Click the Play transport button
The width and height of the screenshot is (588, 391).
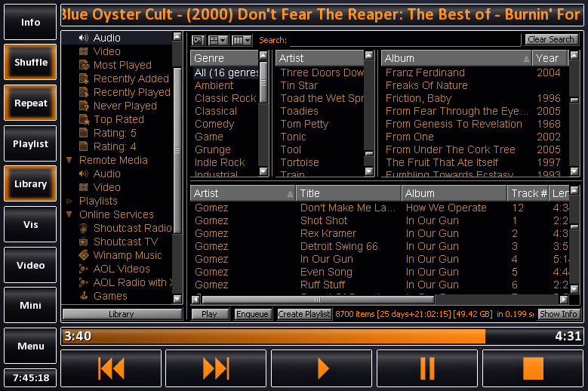322,368
